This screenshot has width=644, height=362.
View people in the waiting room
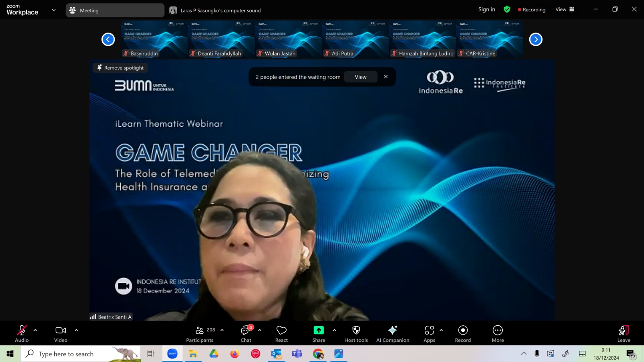[361, 77]
